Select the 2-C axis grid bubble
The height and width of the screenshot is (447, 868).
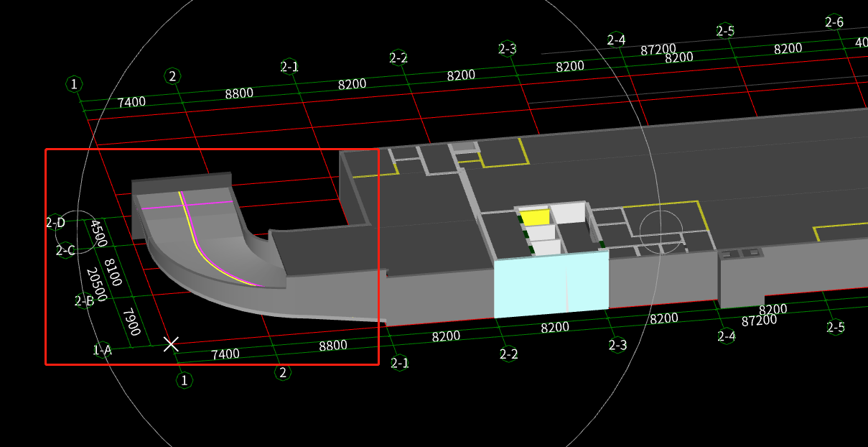click(x=65, y=251)
